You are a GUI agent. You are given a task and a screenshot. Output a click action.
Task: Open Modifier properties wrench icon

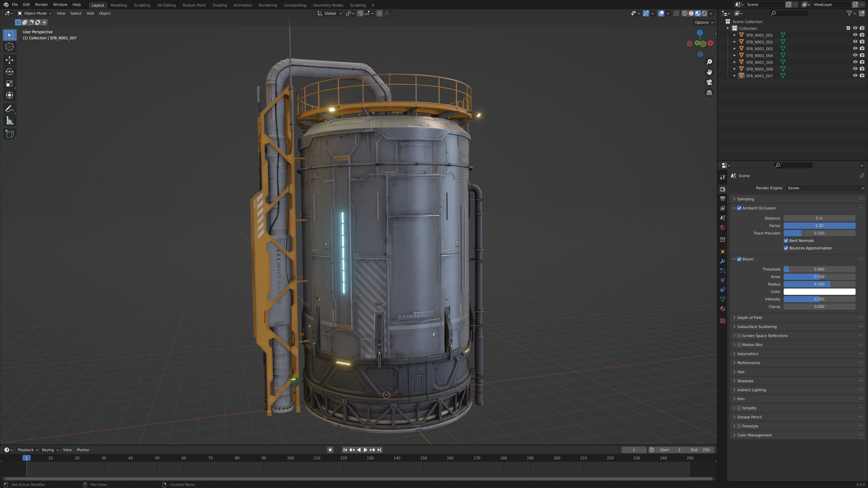(x=722, y=261)
